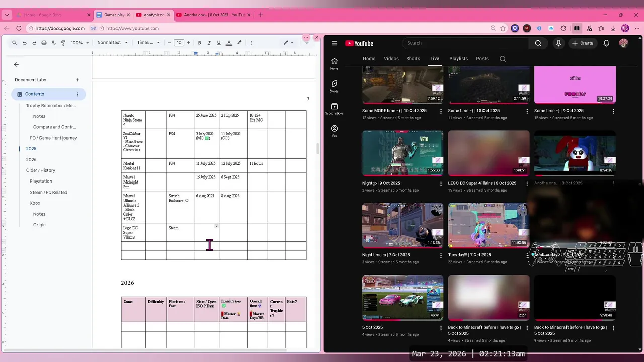
Task: Select Posts tab on YouTube channel
Action: (x=482, y=59)
